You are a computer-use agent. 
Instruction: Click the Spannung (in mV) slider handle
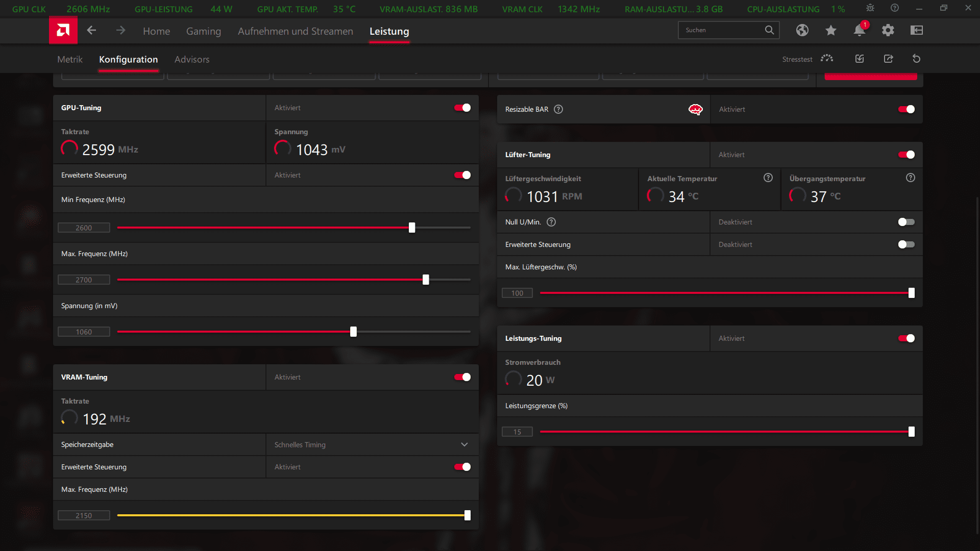click(353, 332)
